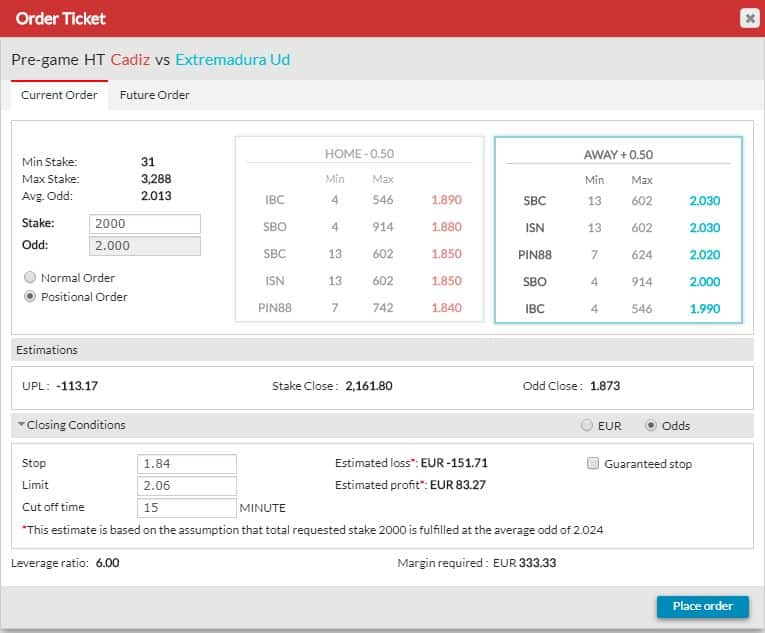Click the MINUTE unit label
This screenshot has width=765, height=633.
point(262,508)
